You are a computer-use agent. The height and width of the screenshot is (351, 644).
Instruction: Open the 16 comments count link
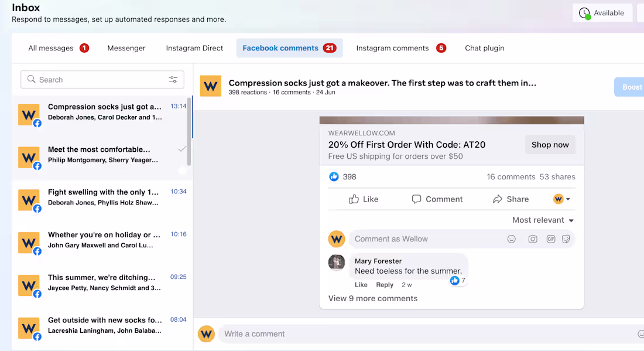click(x=511, y=177)
